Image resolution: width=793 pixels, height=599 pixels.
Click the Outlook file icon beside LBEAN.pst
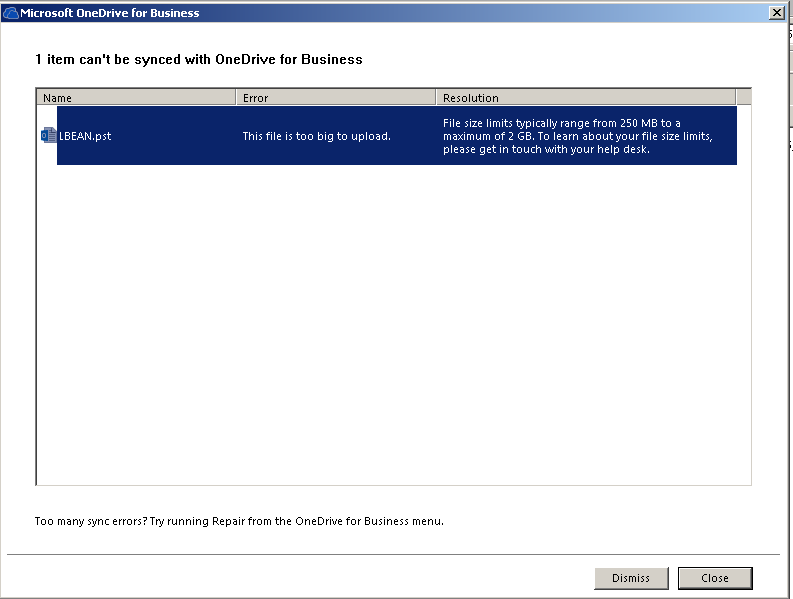click(x=49, y=136)
